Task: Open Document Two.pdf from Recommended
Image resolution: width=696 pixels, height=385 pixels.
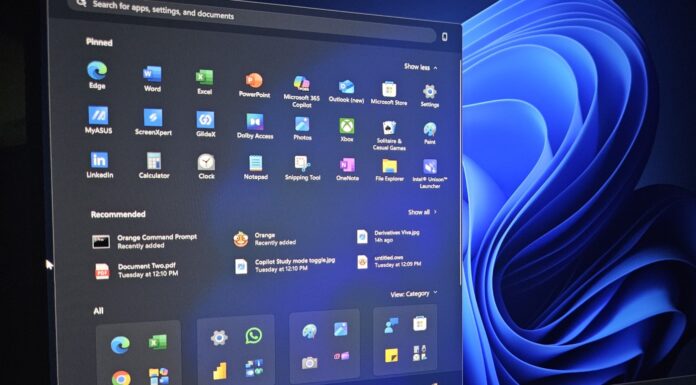Action: click(x=137, y=270)
